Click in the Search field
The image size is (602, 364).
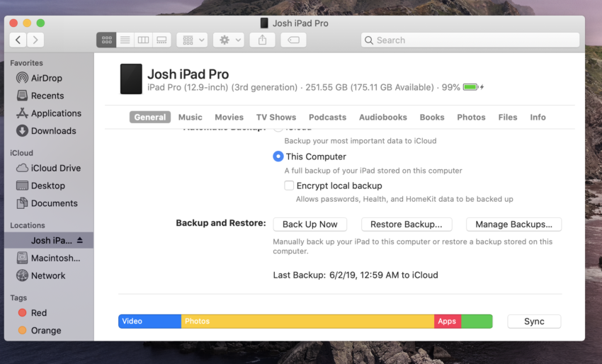pyautogui.click(x=470, y=40)
